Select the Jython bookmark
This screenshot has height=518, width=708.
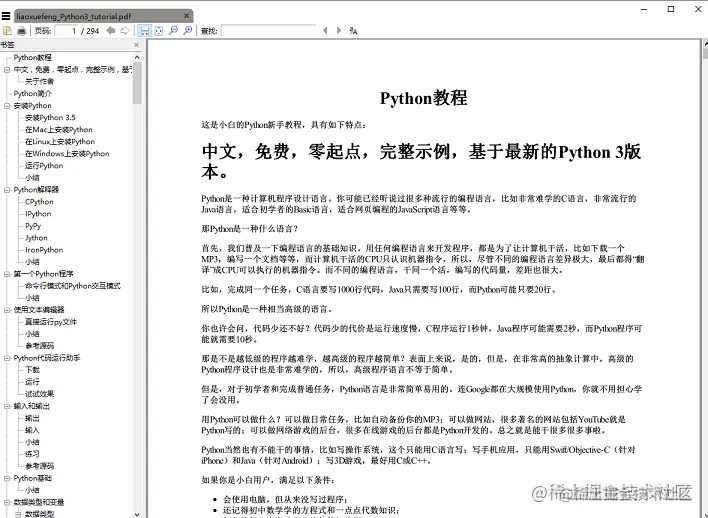pyautogui.click(x=36, y=238)
